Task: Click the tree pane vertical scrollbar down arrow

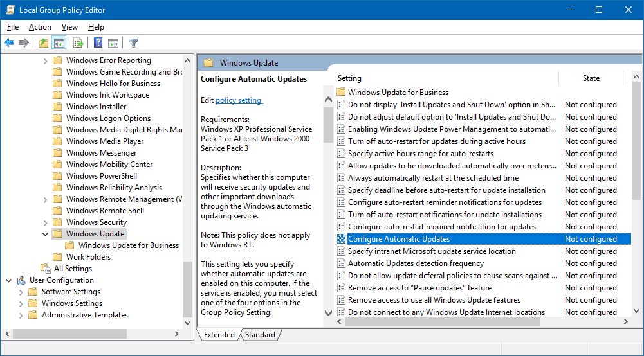Action: point(188,323)
